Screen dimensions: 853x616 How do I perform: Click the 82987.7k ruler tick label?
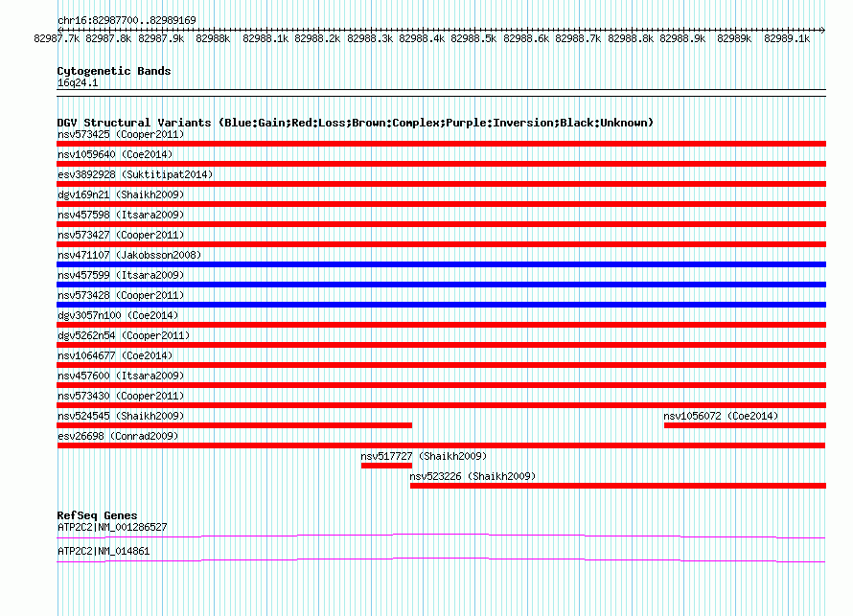[x=57, y=38]
